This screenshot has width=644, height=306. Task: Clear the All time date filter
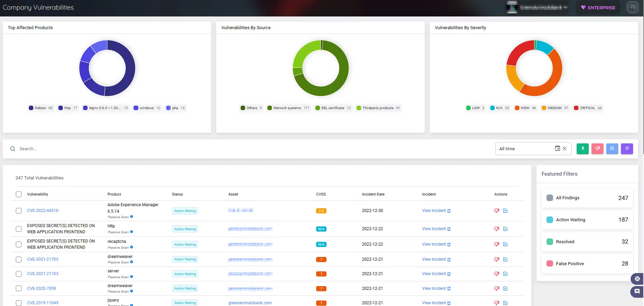click(565, 149)
